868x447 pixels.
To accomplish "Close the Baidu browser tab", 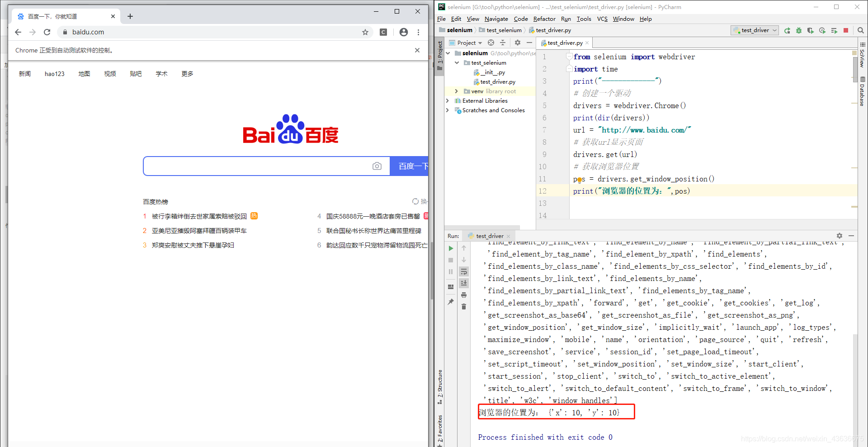I will coord(113,16).
